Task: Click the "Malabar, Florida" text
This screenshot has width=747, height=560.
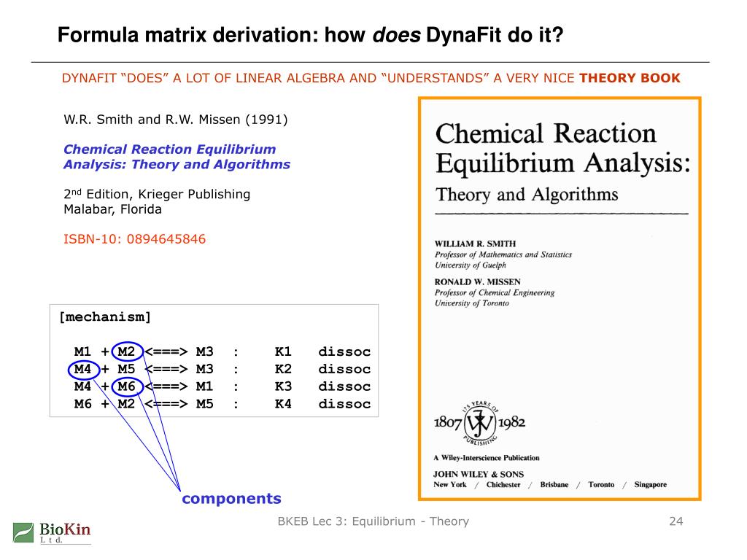Action: coord(112,209)
